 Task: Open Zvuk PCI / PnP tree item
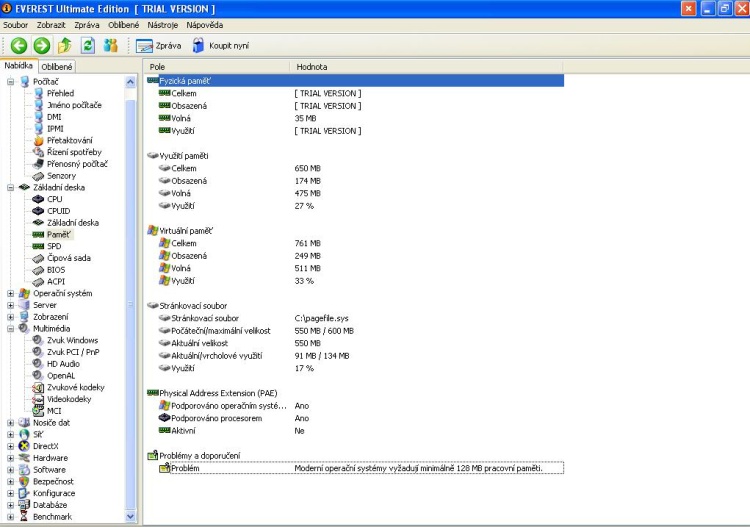(73, 352)
